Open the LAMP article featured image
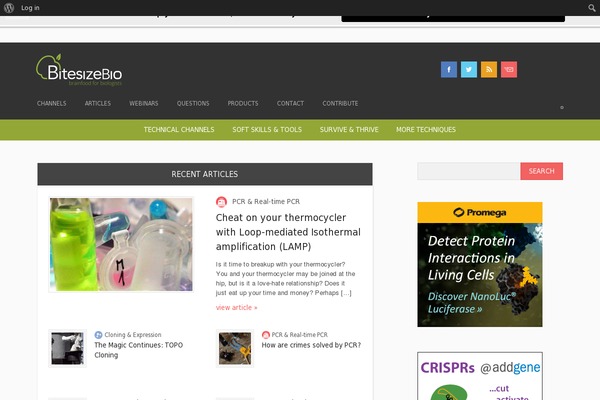The image size is (600, 400). [121, 244]
